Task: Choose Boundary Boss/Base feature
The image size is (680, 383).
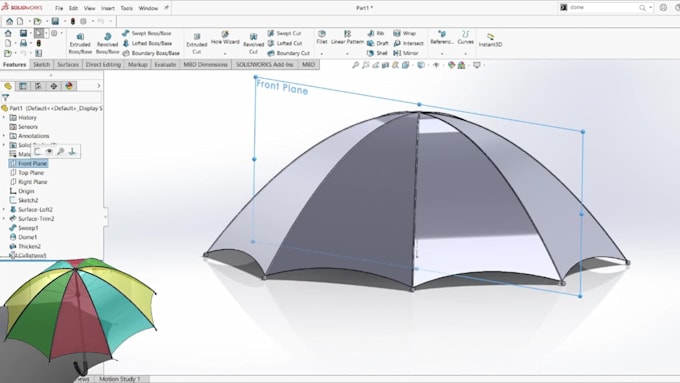Action: (150, 53)
